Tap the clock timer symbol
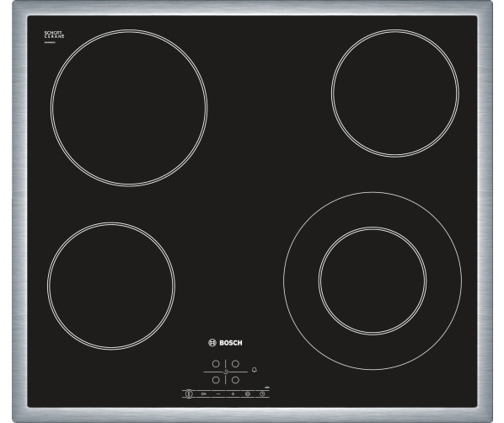 pyautogui.click(x=262, y=394)
